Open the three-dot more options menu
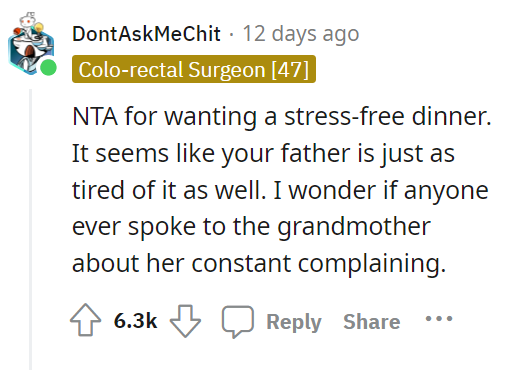518x370 pixels. click(x=439, y=319)
